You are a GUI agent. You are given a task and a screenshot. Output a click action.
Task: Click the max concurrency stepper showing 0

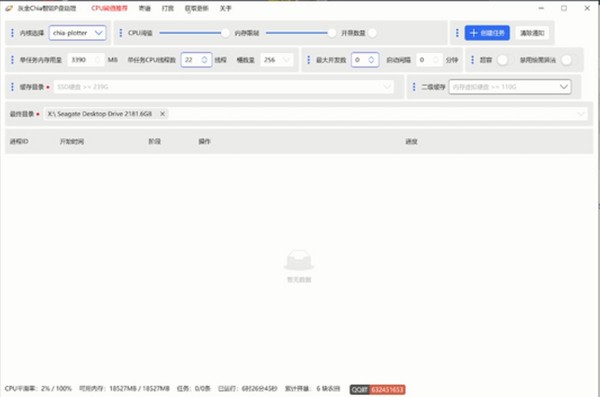click(x=365, y=60)
